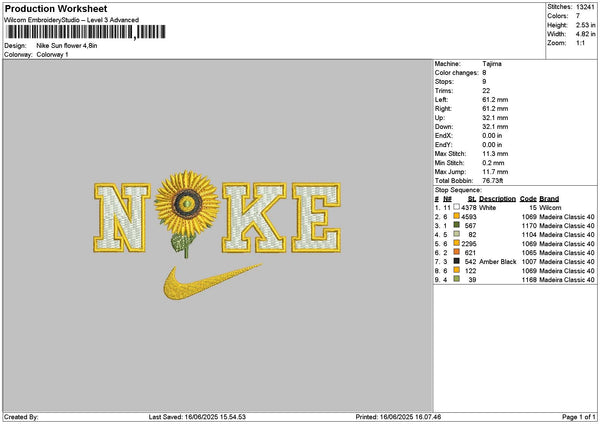The image size is (600, 424).
Task: Select the "Colorway 1" value
Action: [52, 55]
